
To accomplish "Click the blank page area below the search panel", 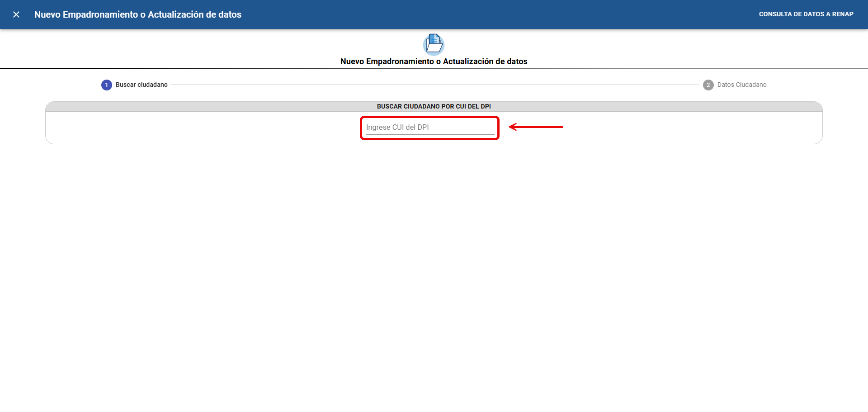I will click(434, 271).
